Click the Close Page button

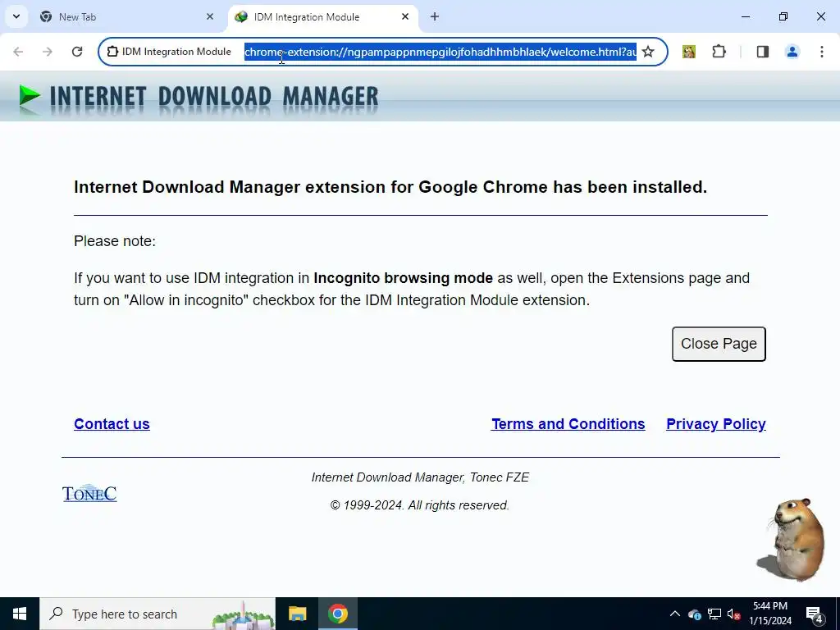point(719,344)
